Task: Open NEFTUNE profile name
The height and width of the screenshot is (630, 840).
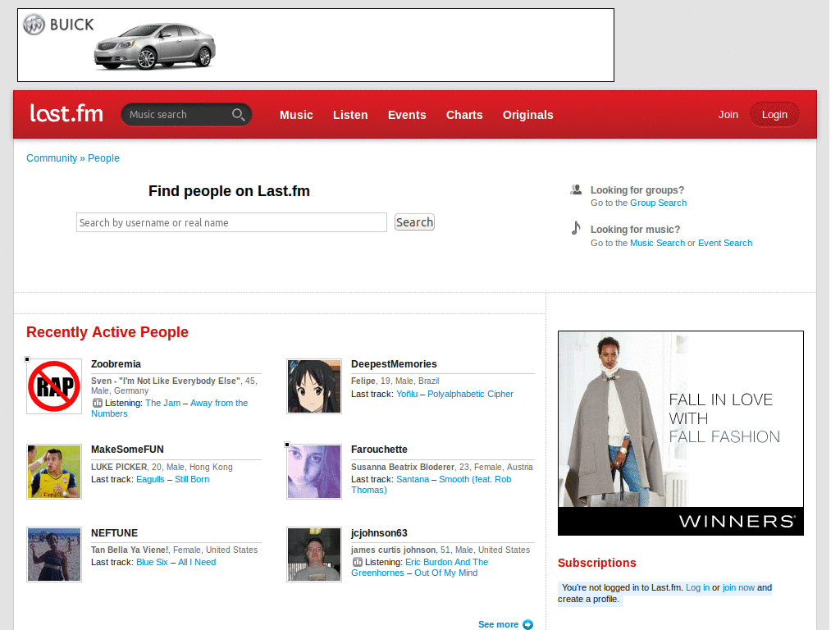Action: click(114, 532)
